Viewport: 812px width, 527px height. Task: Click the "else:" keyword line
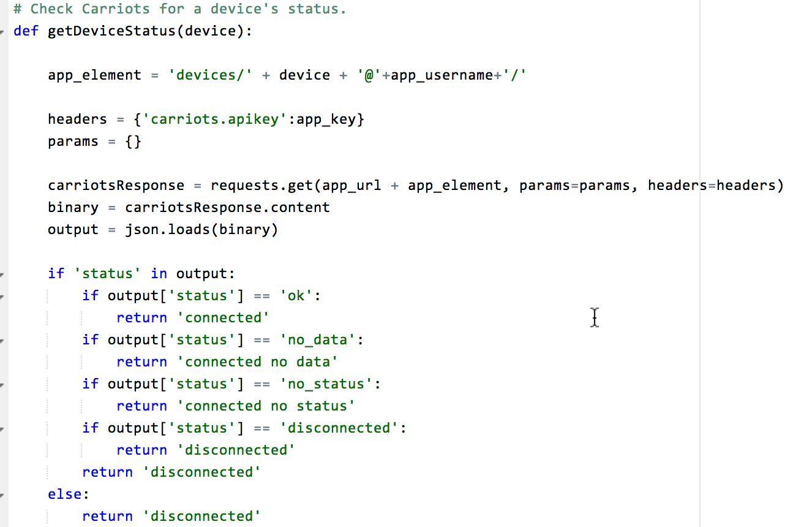(x=69, y=494)
